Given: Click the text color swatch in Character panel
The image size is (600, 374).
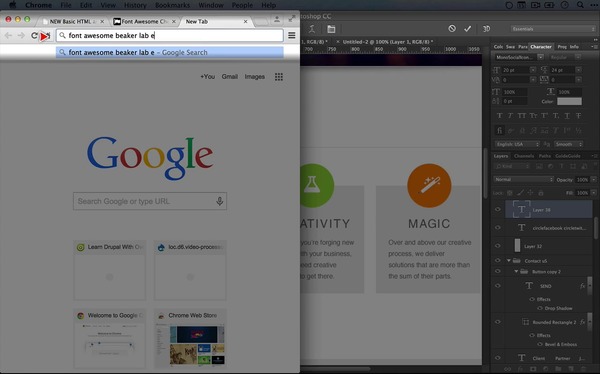Looking at the screenshot, I should click(569, 101).
